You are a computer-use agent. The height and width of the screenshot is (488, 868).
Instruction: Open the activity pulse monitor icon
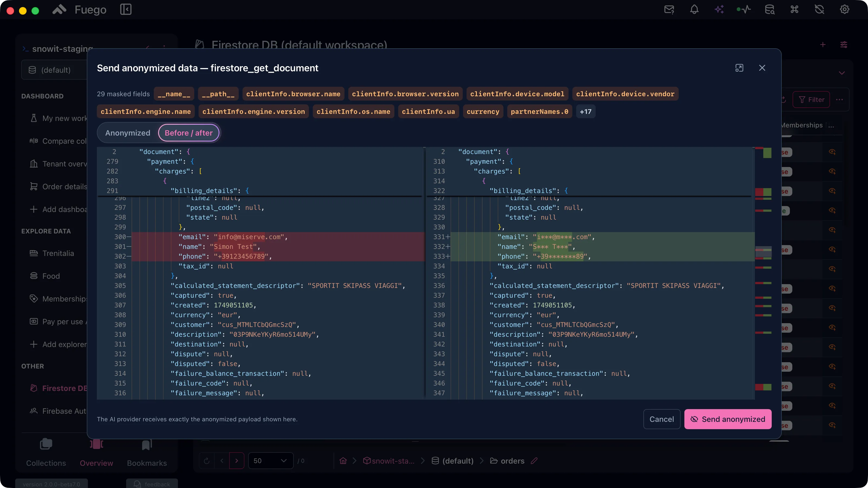[744, 9]
